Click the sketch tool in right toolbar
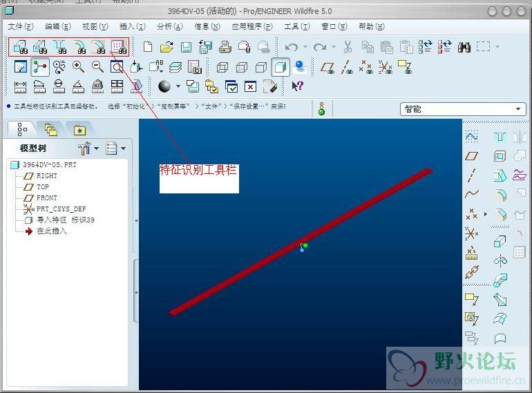 (472, 136)
